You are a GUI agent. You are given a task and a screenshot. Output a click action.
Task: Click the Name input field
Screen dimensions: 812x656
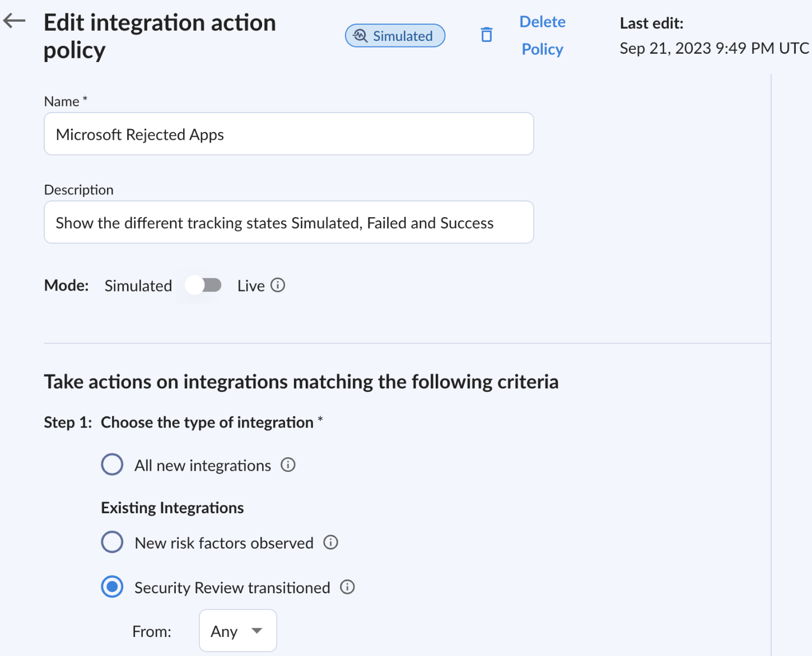tap(288, 134)
